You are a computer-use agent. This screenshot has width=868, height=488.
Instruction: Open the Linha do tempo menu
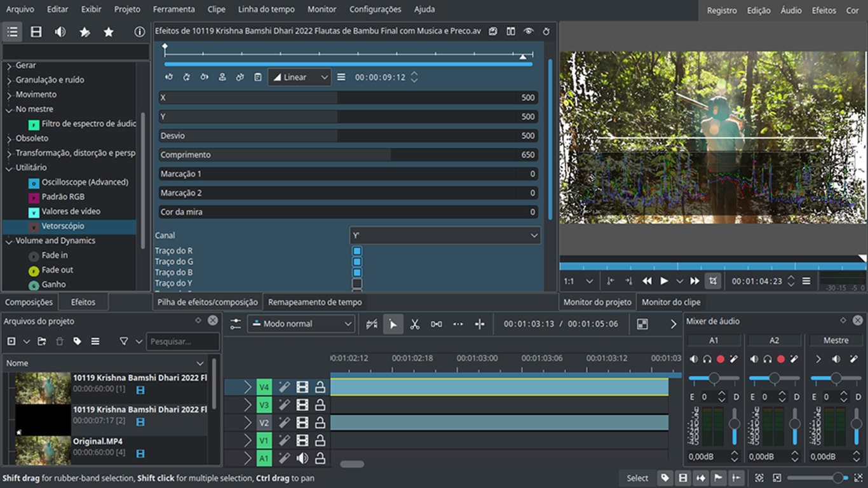click(266, 10)
